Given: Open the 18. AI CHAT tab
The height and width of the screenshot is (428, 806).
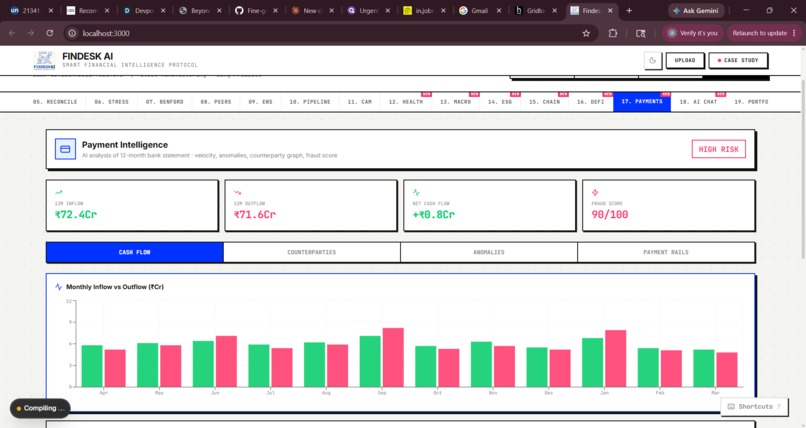Looking at the screenshot, I should pyautogui.click(x=698, y=102).
